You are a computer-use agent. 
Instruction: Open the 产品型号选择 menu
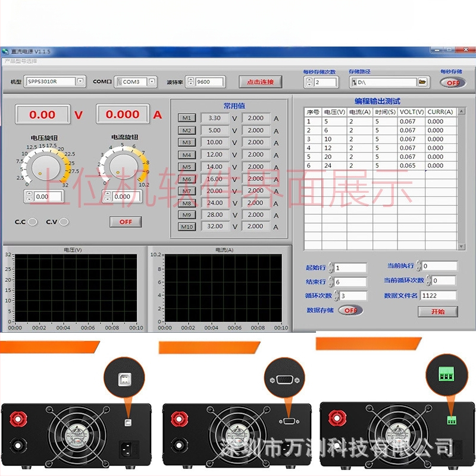pos(21,61)
